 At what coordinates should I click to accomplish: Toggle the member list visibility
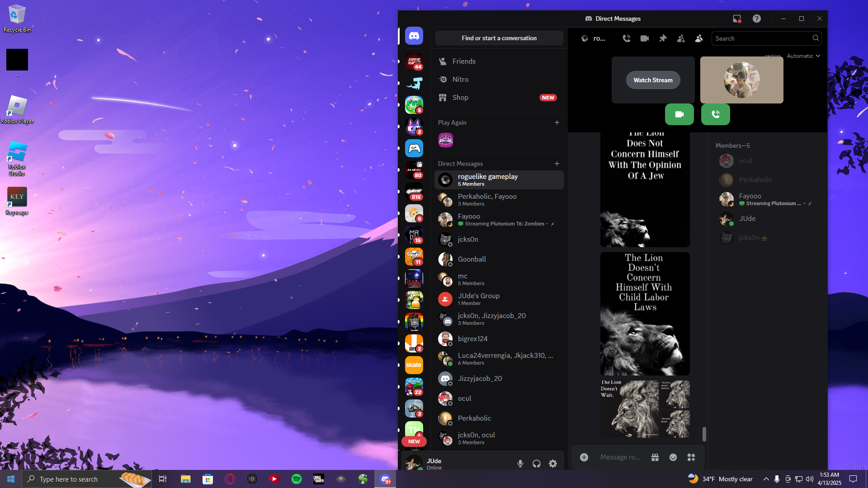pos(699,38)
